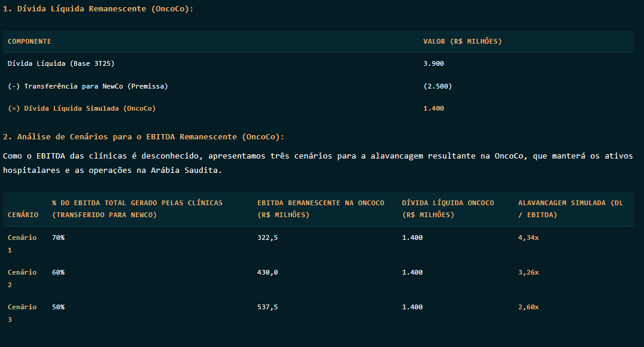The image size is (644, 347).
Task: Click heading '1. Dívida Líquida Remanescente (OncoCo):'
Action: pos(98,8)
